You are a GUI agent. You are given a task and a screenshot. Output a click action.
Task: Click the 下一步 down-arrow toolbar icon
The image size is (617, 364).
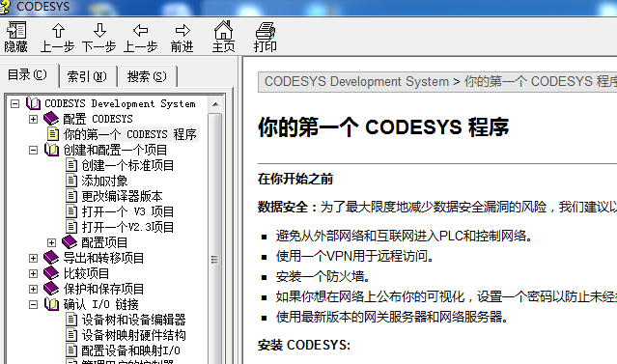(x=99, y=30)
